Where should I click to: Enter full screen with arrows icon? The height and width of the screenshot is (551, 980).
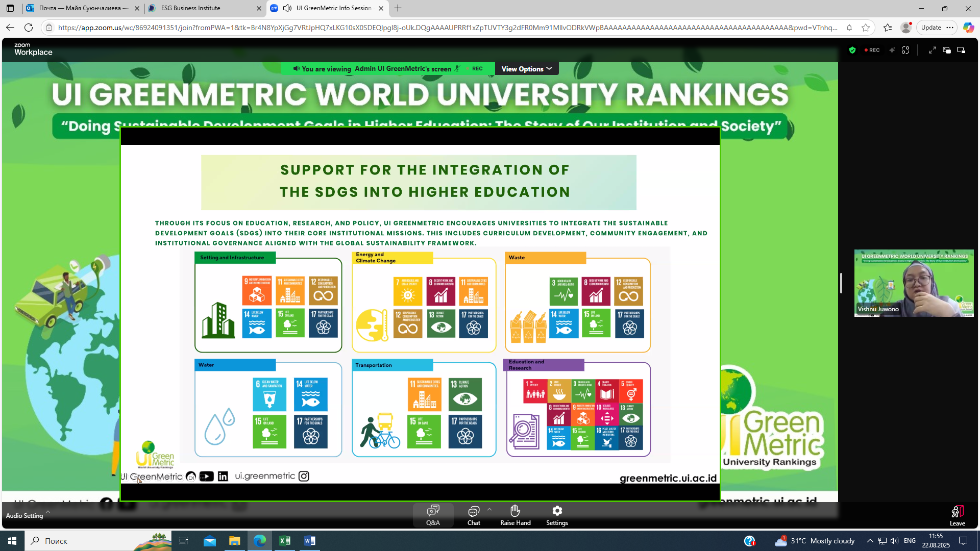tap(932, 50)
